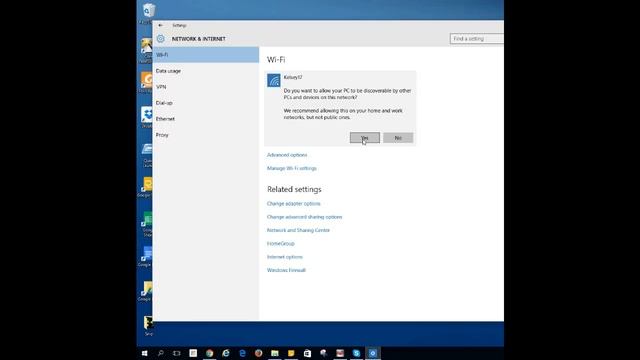Click the taskbar search magnifier
Viewport: 640px width, 360px height.
[161, 353]
